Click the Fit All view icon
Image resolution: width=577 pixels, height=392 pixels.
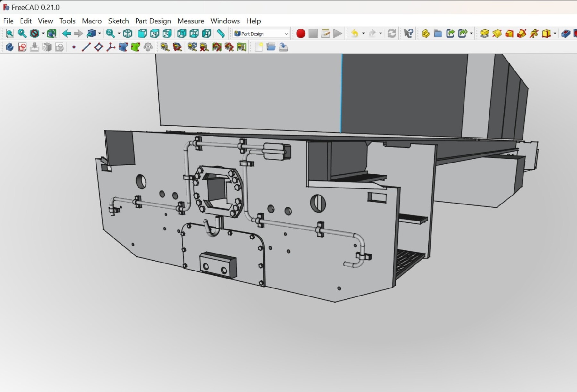pos(10,33)
